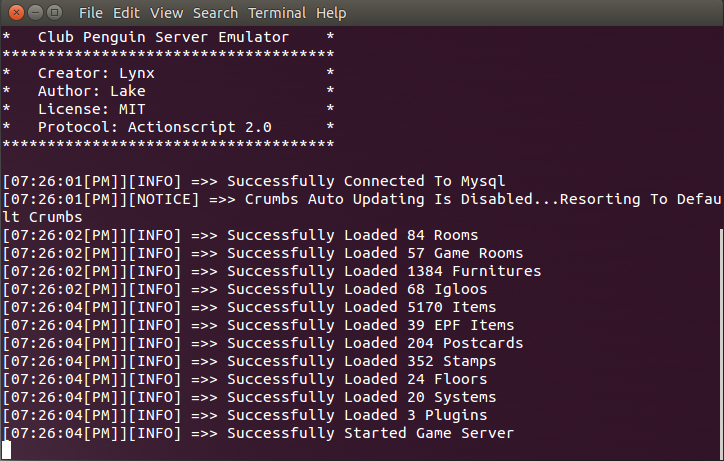Image resolution: width=724 pixels, height=461 pixels.
Task: Open the Edit menu
Action: 126,13
